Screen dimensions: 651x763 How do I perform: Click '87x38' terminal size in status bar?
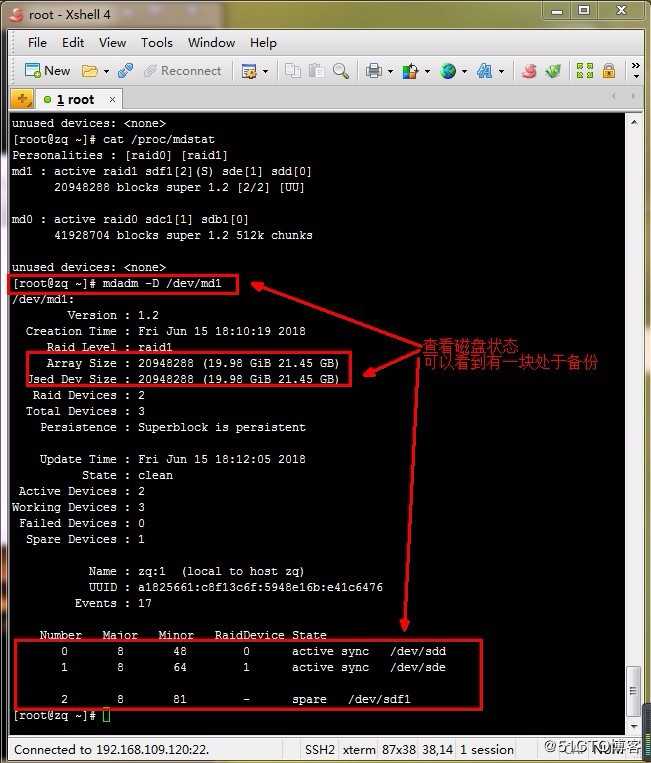click(x=398, y=749)
